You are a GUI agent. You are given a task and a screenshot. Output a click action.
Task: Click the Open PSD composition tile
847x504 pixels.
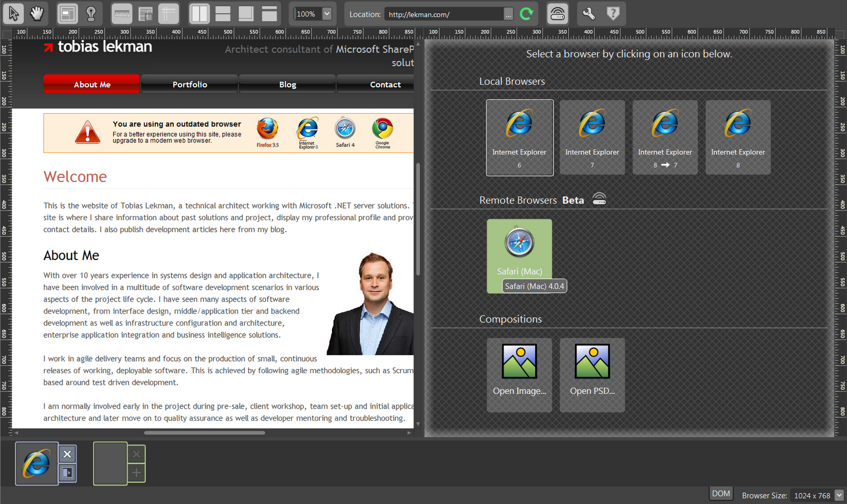(592, 375)
